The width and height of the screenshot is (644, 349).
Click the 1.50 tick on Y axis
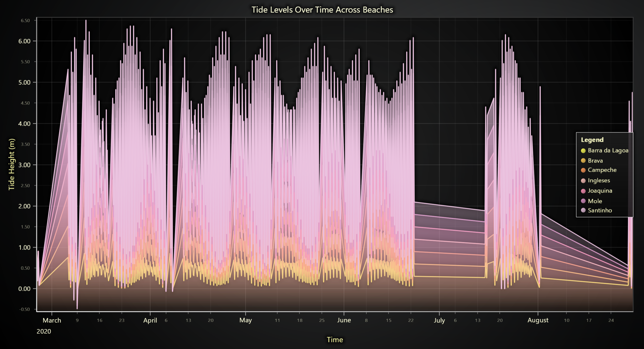click(x=25, y=227)
